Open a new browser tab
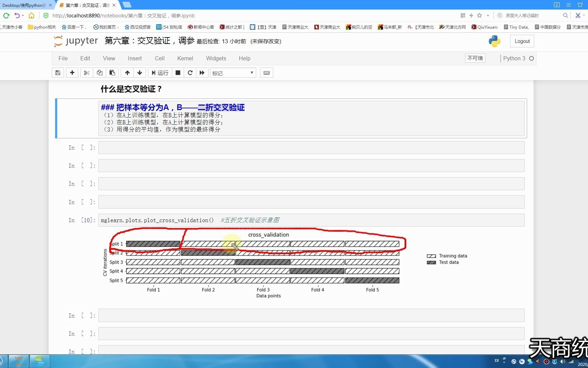 coord(127,5)
